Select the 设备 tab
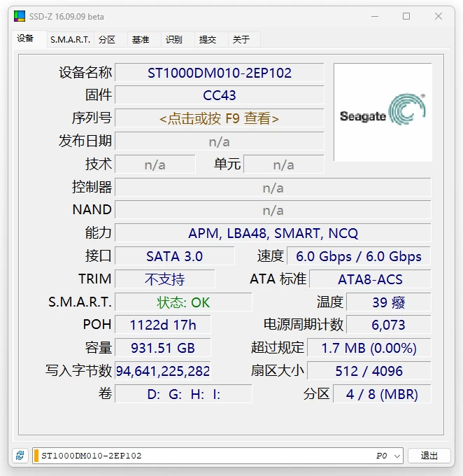 [26, 38]
